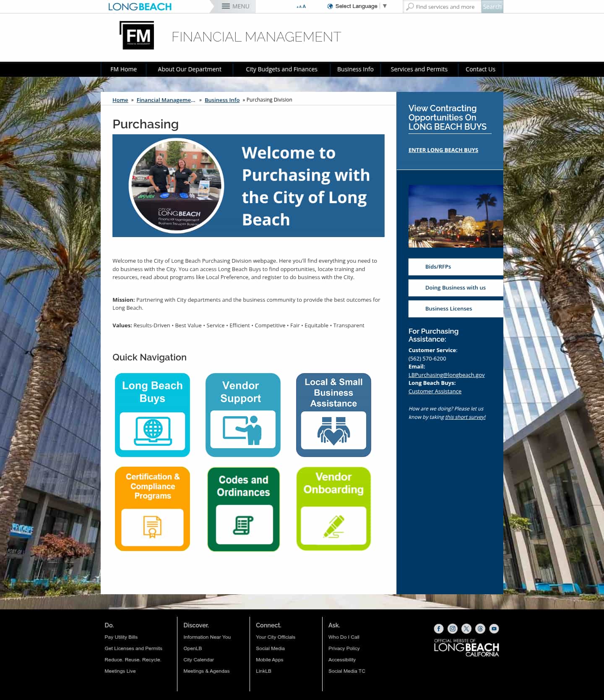Open the hamburger MENU button
Image resolution: width=604 pixels, height=700 pixels.
[235, 6]
